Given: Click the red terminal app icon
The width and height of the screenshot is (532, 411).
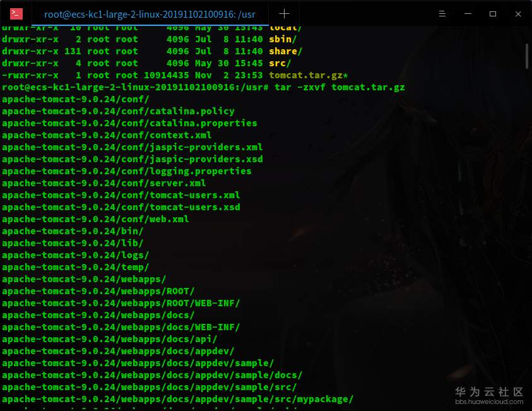Looking at the screenshot, I should (16, 14).
